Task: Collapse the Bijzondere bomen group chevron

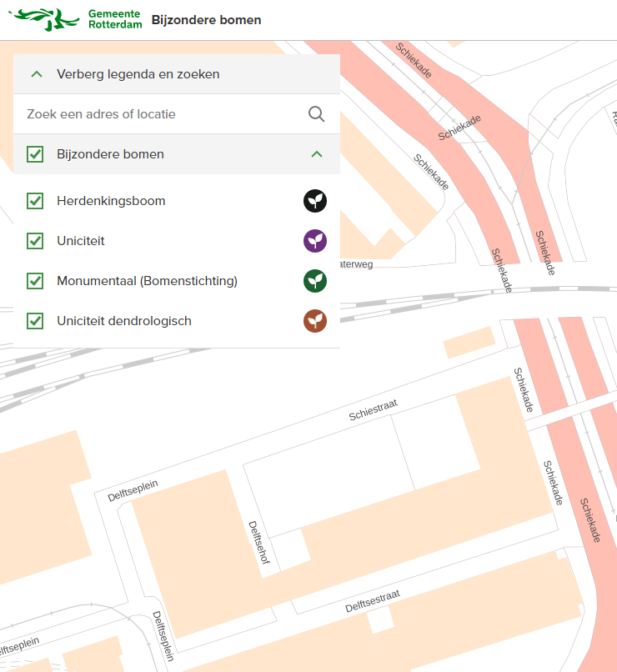Action: click(317, 154)
